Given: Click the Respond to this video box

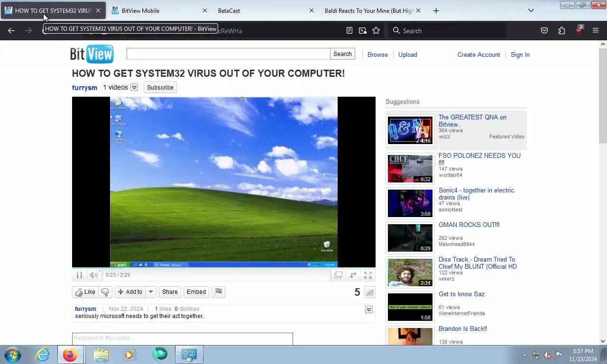Looking at the screenshot, I should [183, 338].
